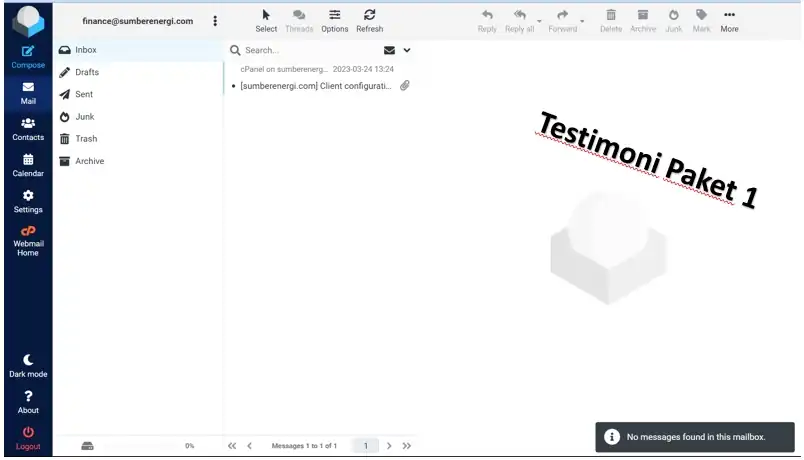Click the Logout power icon

[x=28, y=432]
